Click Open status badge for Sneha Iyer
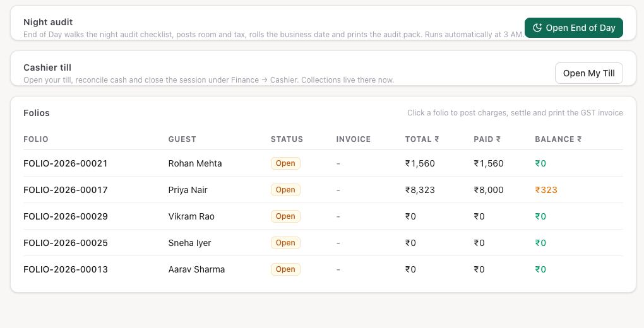The height and width of the screenshot is (328, 644). [285, 243]
